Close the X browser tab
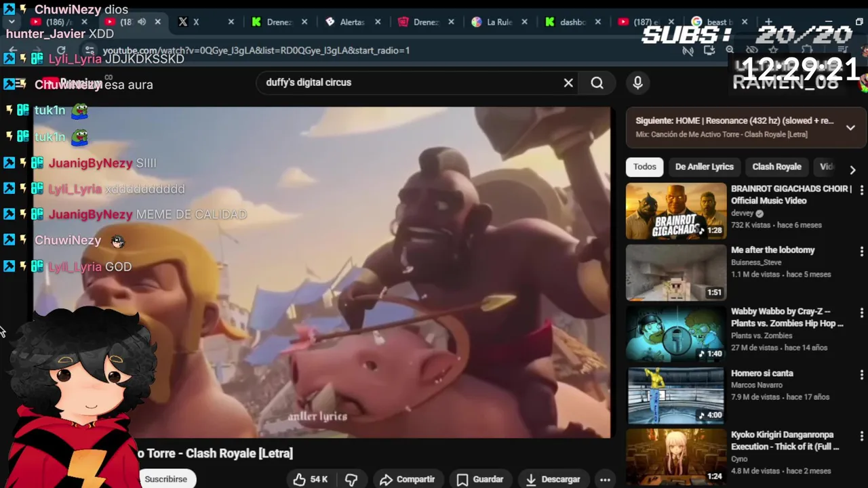Image resolution: width=868 pixels, height=488 pixels. (x=231, y=22)
